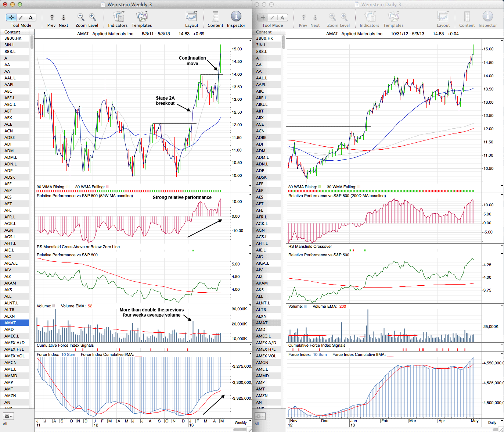This screenshot has width=504, height=432.
Task: Open Templates in the Weekly window toolbar
Action: [x=141, y=17]
